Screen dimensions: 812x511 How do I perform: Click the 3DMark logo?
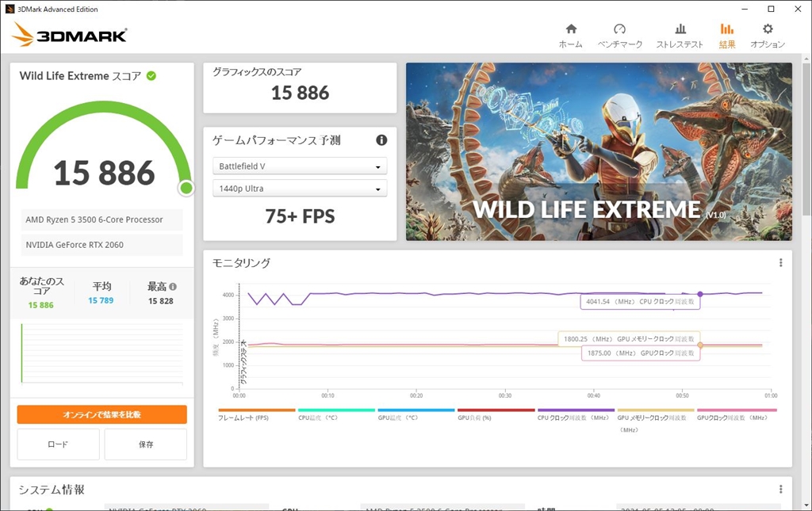tap(70, 35)
